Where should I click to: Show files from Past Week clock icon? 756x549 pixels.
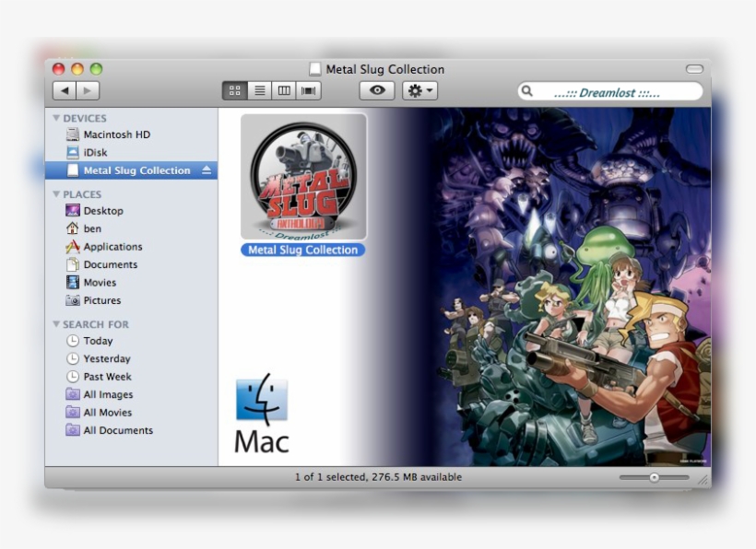(72, 376)
